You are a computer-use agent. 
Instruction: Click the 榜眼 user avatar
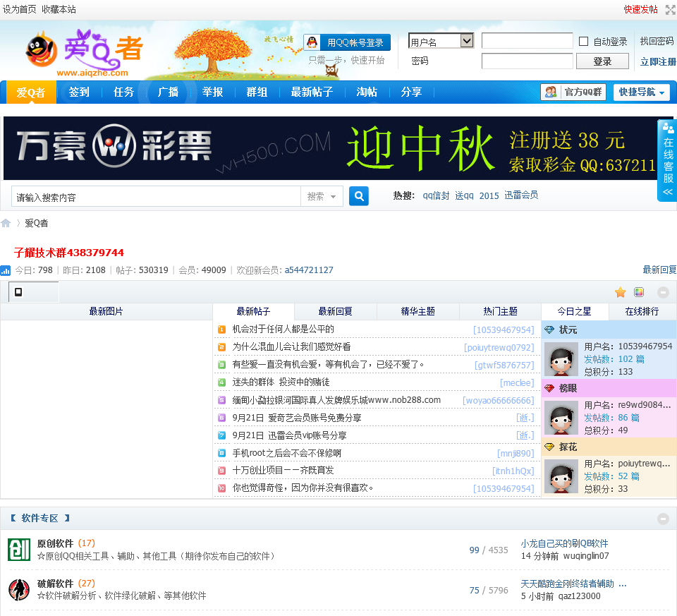(x=561, y=418)
